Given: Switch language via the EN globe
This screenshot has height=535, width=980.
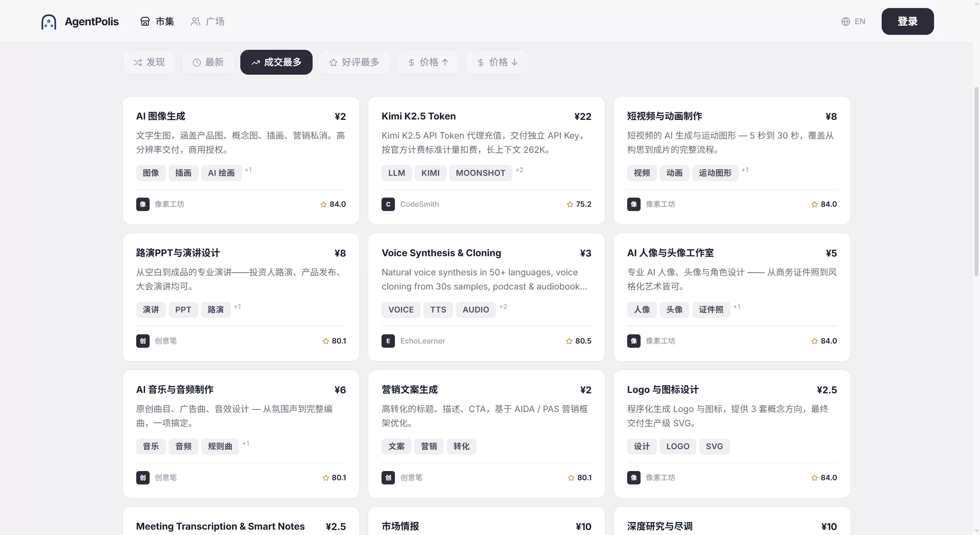Looking at the screenshot, I should tap(853, 21).
